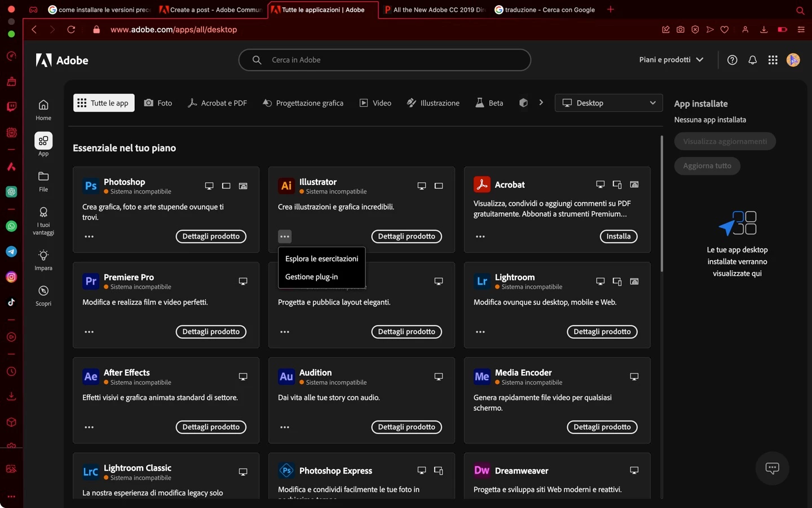The image size is (812, 508).
Task: Expand the Desktop platform dropdown
Action: coord(608,103)
